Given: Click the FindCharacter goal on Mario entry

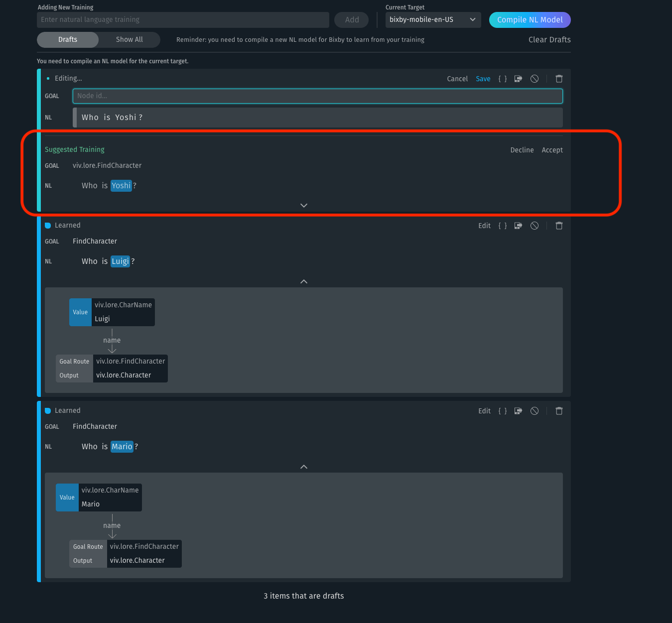Looking at the screenshot, I should click(x=95, y=427).
